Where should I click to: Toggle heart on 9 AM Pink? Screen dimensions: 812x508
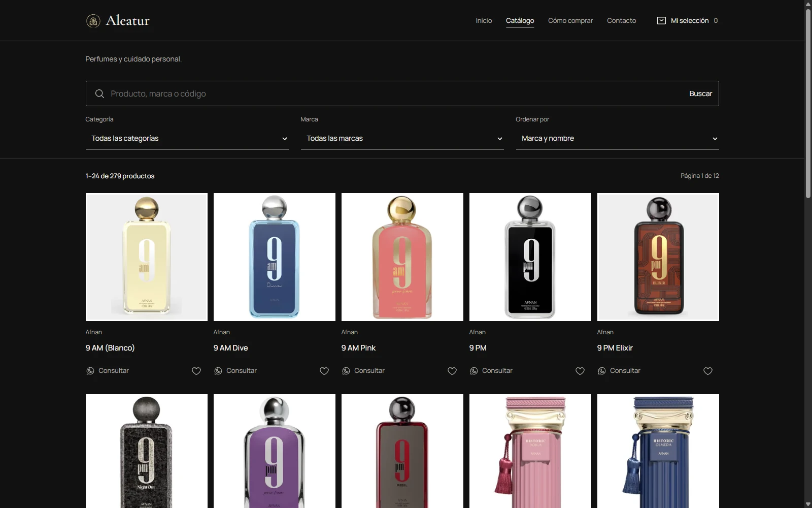[452, 371]
